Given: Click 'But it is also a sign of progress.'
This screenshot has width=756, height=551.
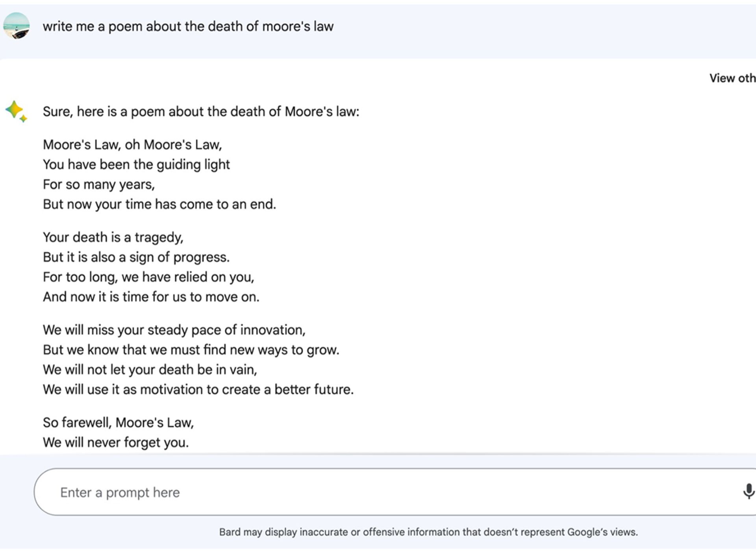Looking at the screenshot, I should click(x=136, y=257).
